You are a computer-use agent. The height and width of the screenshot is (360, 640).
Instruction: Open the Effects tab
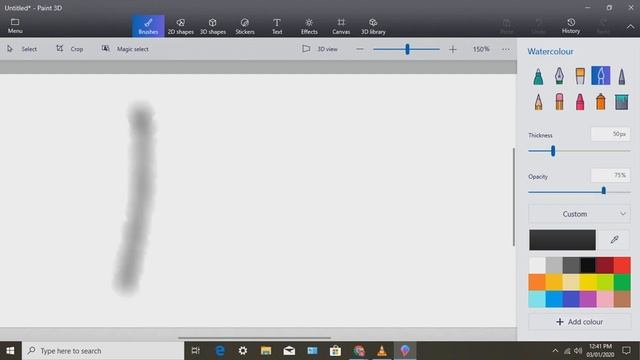coord(309,26)
